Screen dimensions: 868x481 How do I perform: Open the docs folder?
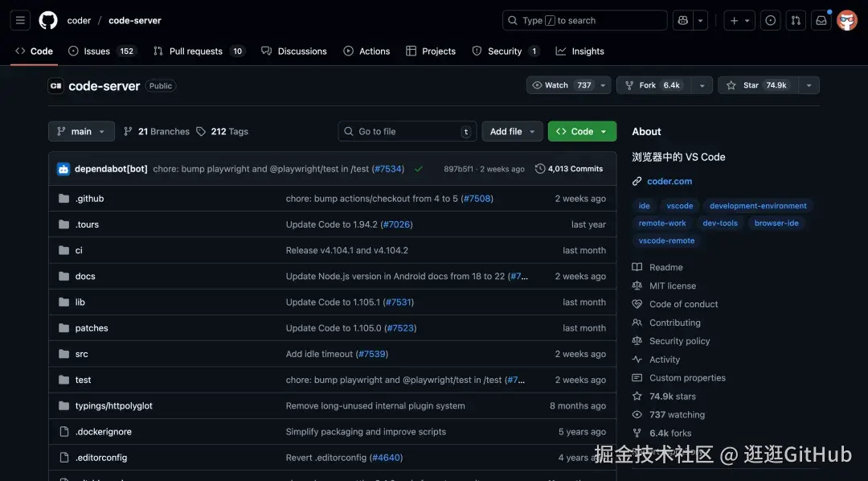point(85,276)
